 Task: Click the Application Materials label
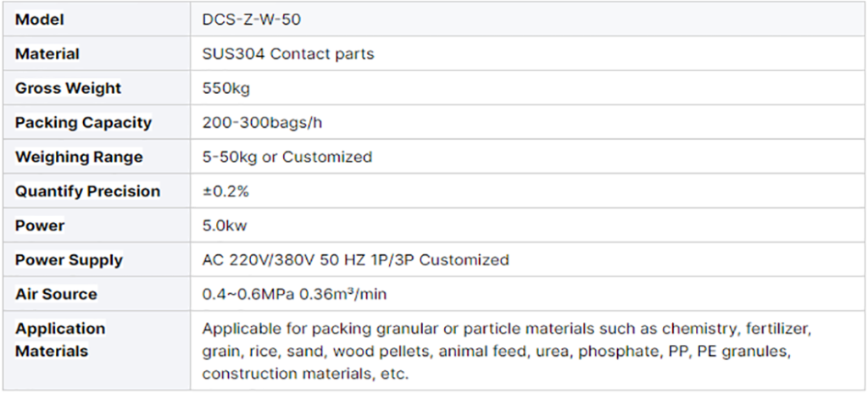(x=60, y=339)
